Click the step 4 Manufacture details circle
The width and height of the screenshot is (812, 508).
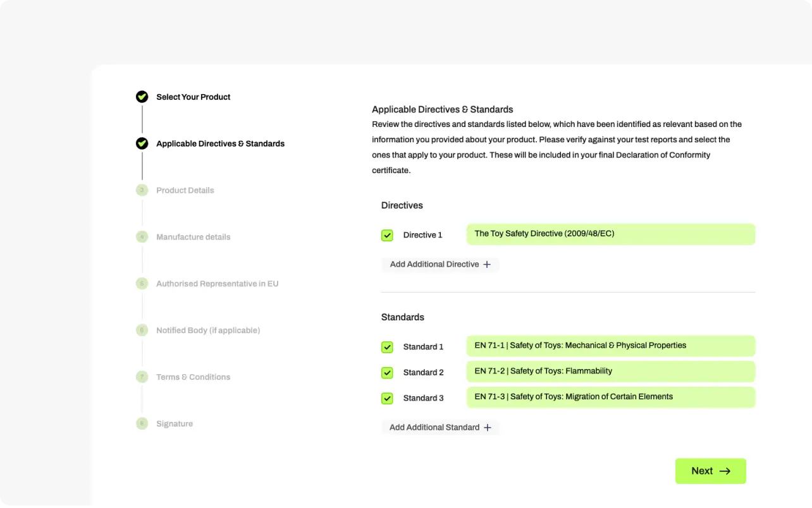coord(142,237)
